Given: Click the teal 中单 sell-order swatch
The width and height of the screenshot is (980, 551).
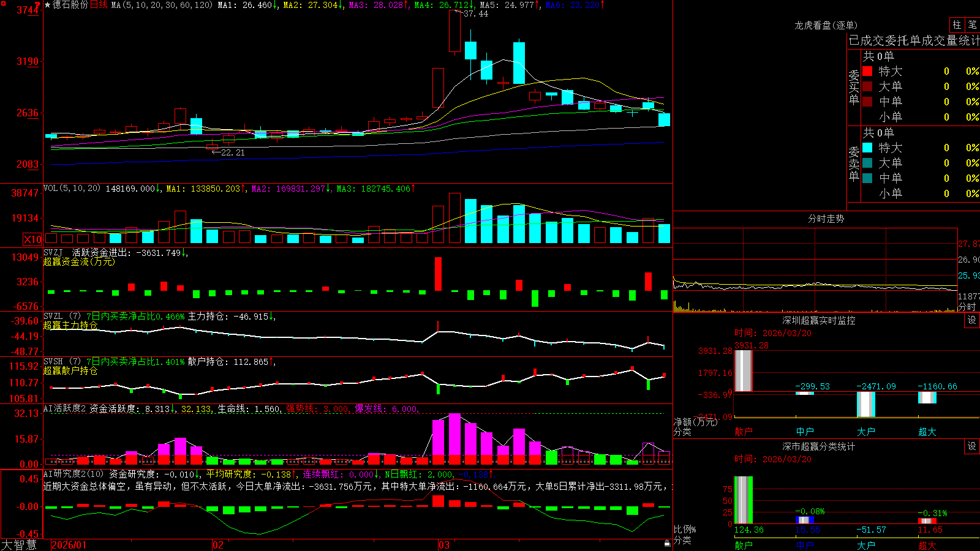Looking at the screenshot, I should [867, 178].
